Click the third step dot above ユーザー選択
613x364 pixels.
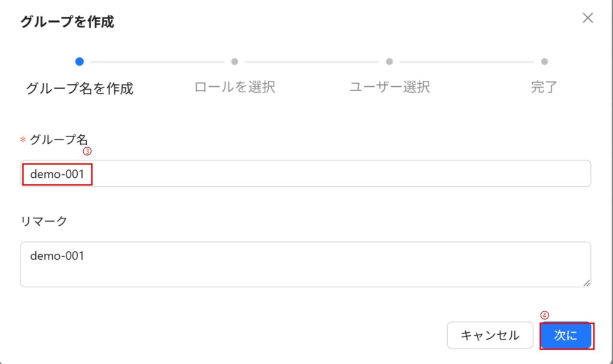click(x=389, y=61)
